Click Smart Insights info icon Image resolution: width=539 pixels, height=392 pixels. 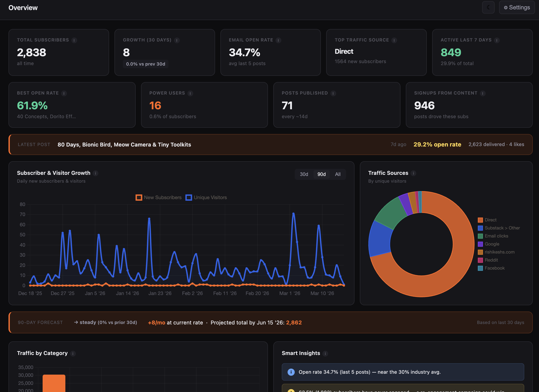tap(325, 353)
